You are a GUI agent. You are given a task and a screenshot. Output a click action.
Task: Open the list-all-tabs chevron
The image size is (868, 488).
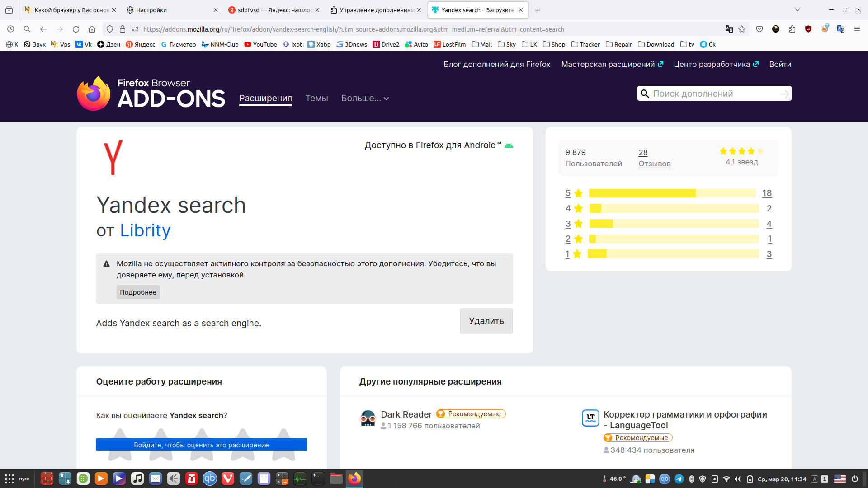tap(797, 10)
